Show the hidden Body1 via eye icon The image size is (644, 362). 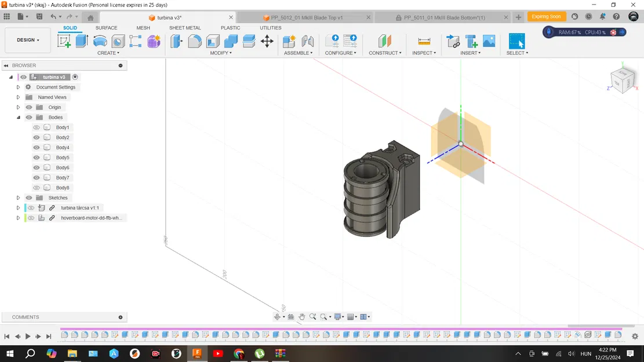point(37,127)
